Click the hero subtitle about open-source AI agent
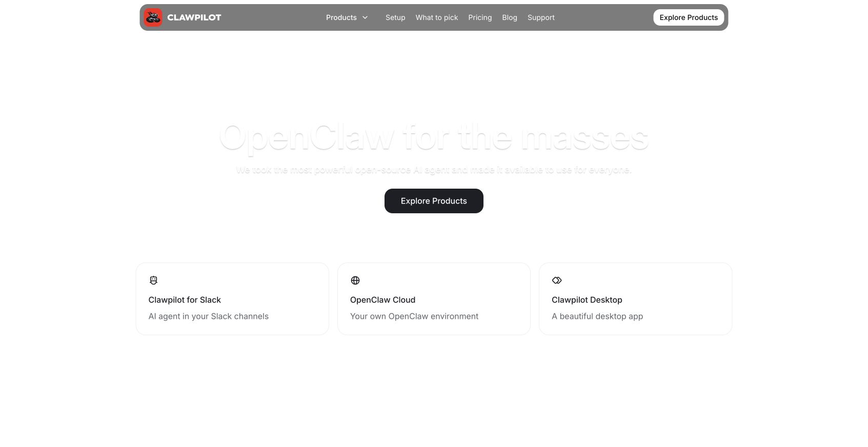 pyautogui.click(x=434, y=170)
